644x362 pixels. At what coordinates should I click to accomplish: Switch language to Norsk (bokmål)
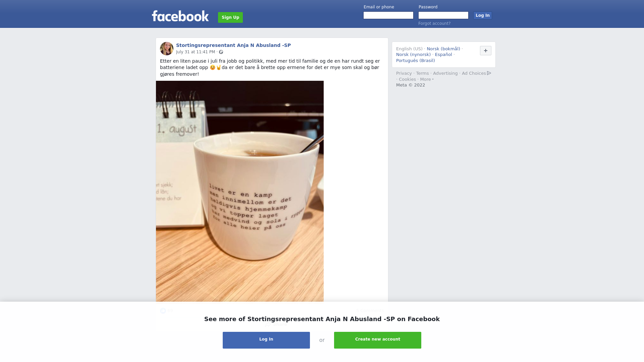[x=443, y=49]
